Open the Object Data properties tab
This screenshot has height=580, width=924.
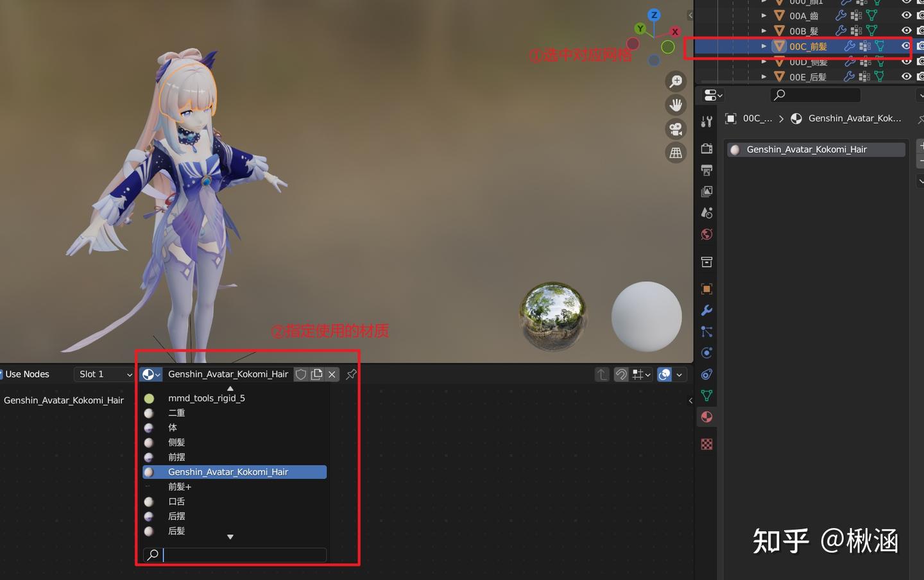[x=706, y=395]
